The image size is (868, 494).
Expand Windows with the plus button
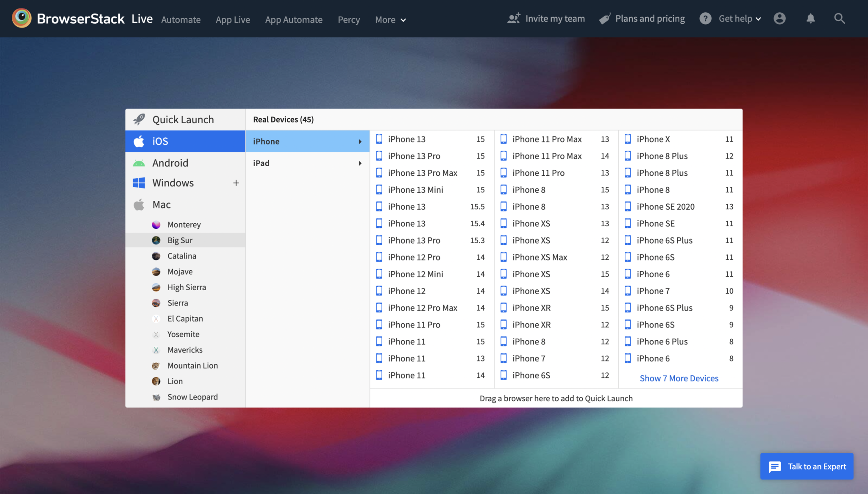pos(236,183)
